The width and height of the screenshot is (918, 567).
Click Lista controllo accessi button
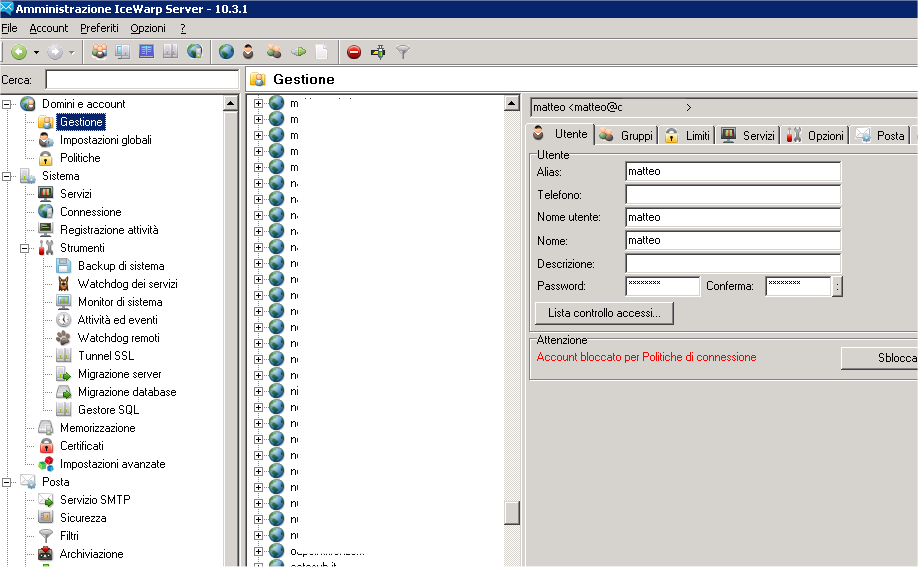(604, 313)
